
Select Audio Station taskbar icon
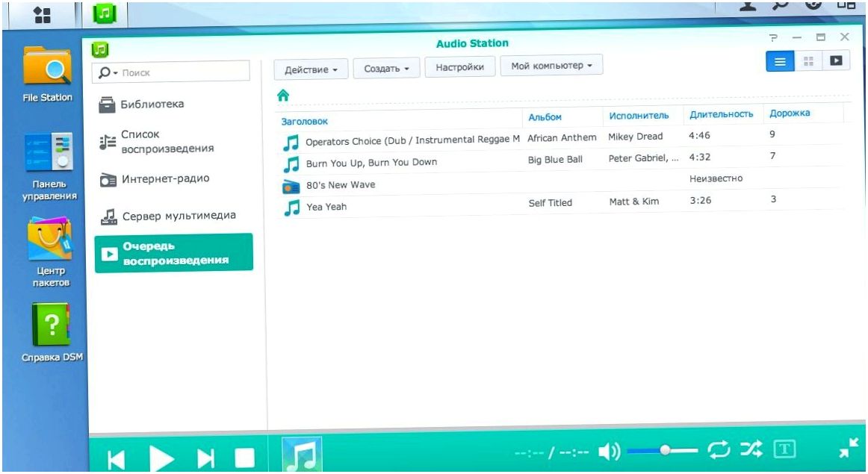(105, 13)
